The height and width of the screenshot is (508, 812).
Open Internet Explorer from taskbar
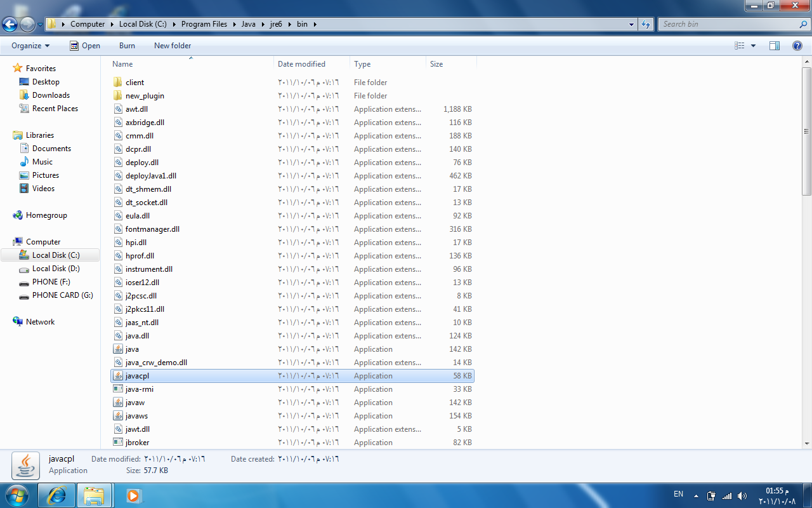(x=56, y=495)
